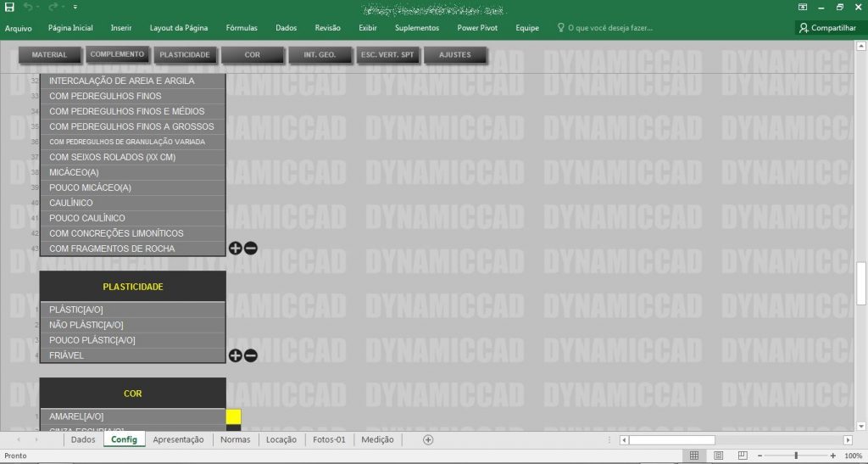Open the Arquivo menu
Image resolution: width=868 pixels, height=464 pixels.
19,28
